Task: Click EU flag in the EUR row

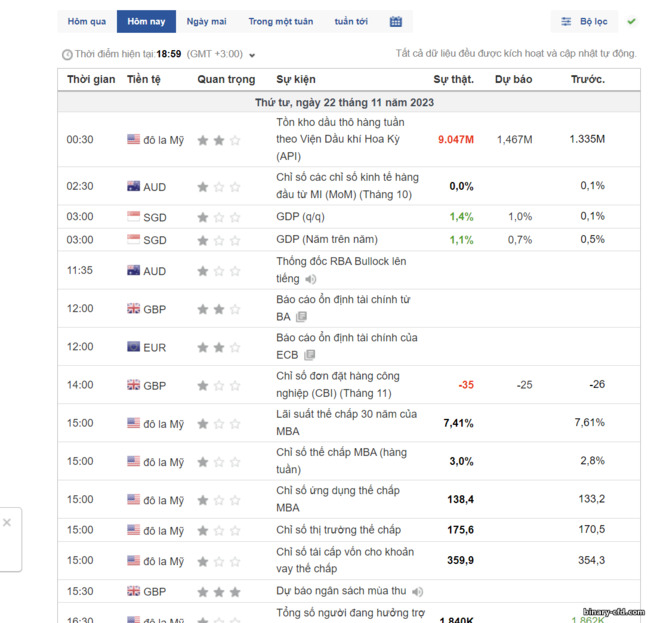Action: tap(133, 347)
